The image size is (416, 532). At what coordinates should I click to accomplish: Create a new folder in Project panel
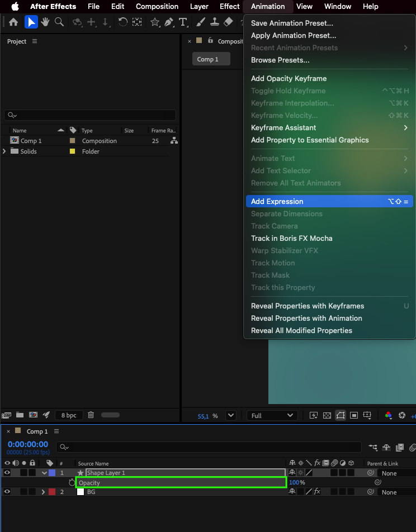(x=20, y=415)
